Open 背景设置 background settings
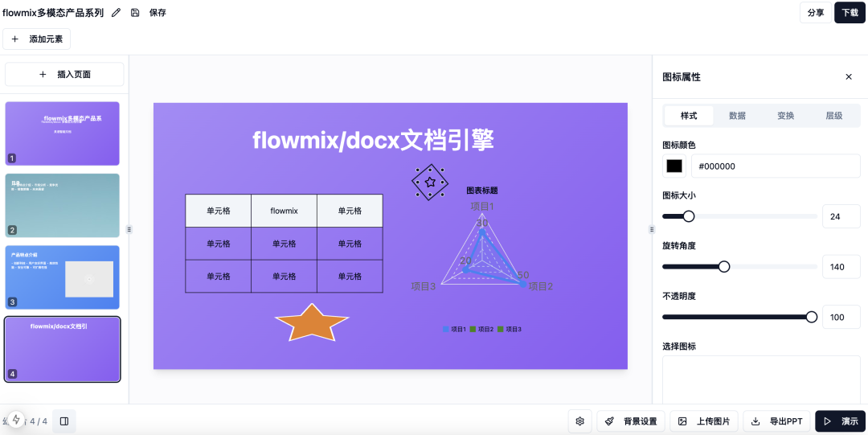The width and height of the screenshot is (868, 435). 631,421
